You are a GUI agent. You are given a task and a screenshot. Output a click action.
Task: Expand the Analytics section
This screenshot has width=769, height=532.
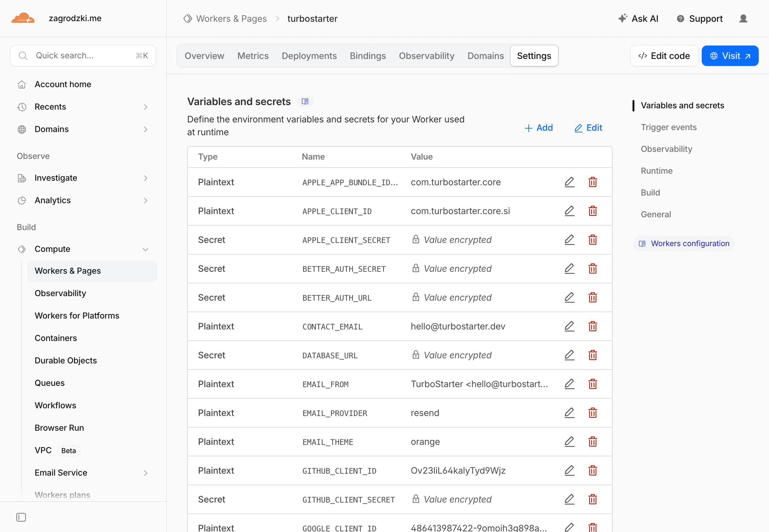pyautogui.click(x=83, y=200)
